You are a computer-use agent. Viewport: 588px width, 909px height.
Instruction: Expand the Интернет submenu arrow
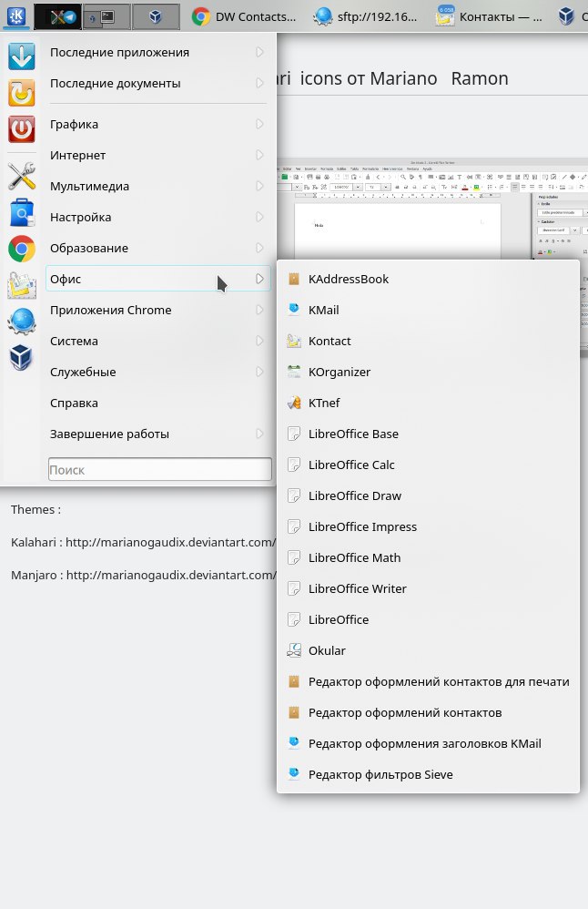point(259,155)
